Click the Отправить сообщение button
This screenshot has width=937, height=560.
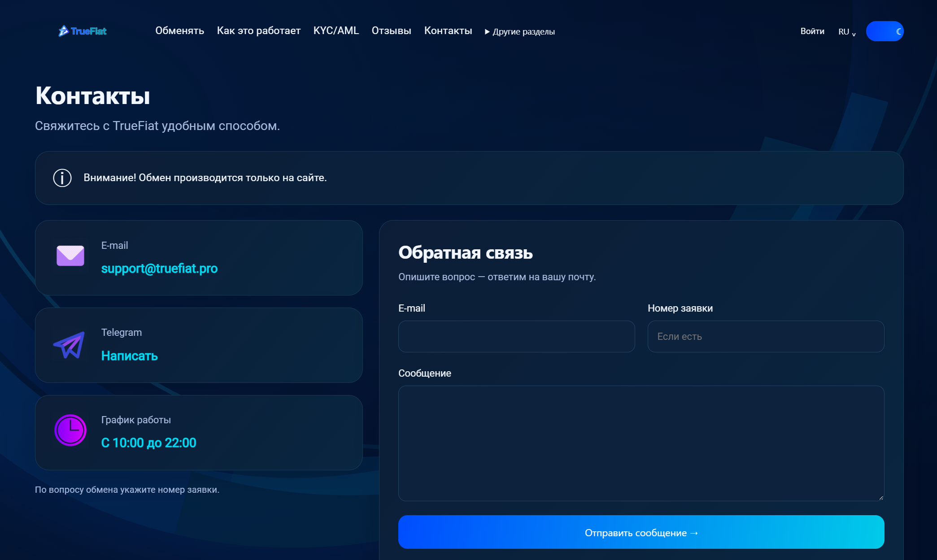641,532
